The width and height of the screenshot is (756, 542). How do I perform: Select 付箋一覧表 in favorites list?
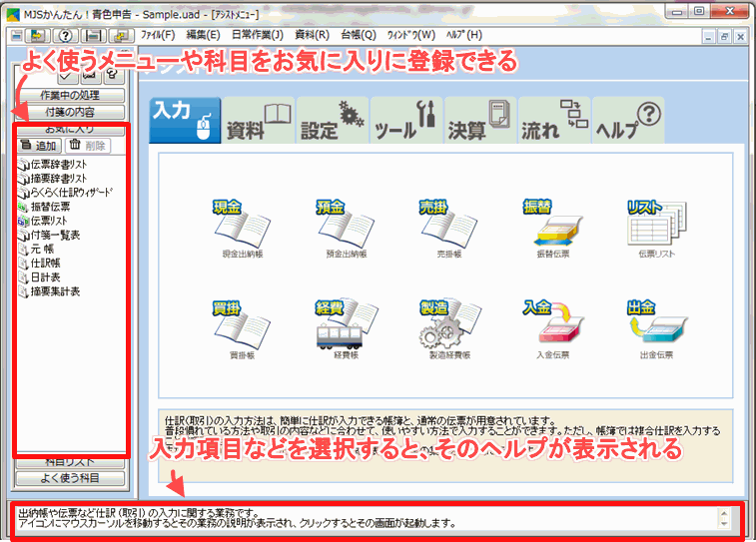(x=49, y=236)
